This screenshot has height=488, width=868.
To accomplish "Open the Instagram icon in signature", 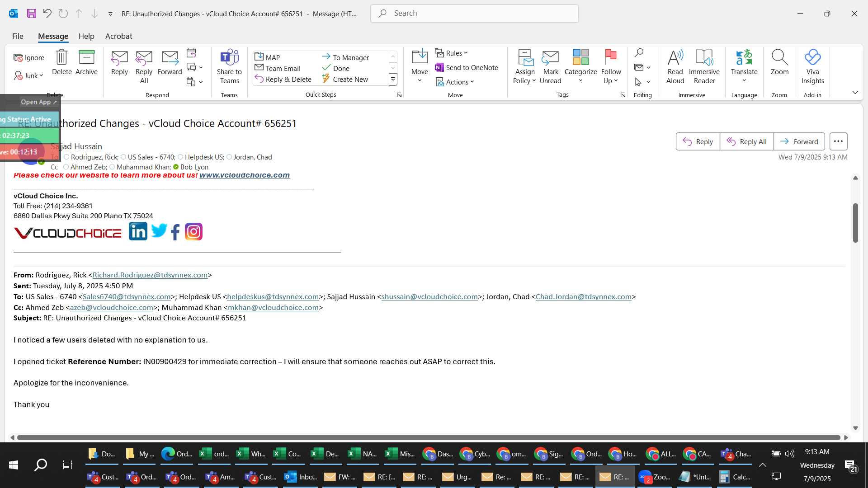I will tap(193, 232).
